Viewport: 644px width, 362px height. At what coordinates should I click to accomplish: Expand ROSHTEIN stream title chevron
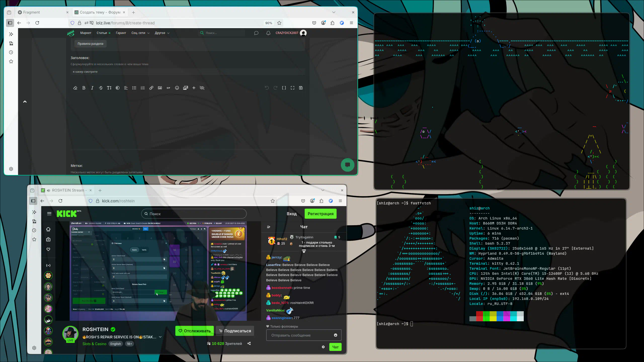(160, 337)
